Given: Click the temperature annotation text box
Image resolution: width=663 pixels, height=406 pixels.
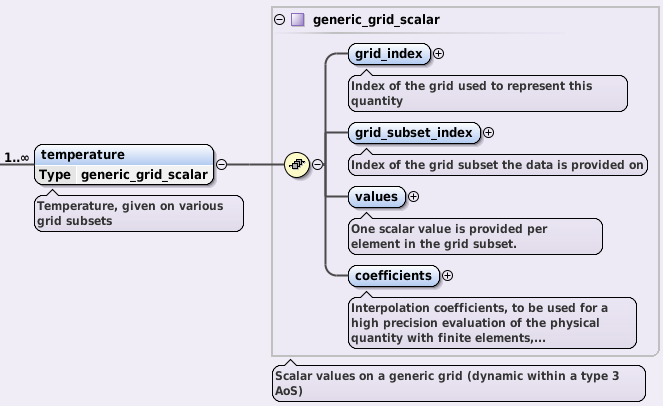Looking at the screenshot, I should pyautogui.click(x=138, y=213).
